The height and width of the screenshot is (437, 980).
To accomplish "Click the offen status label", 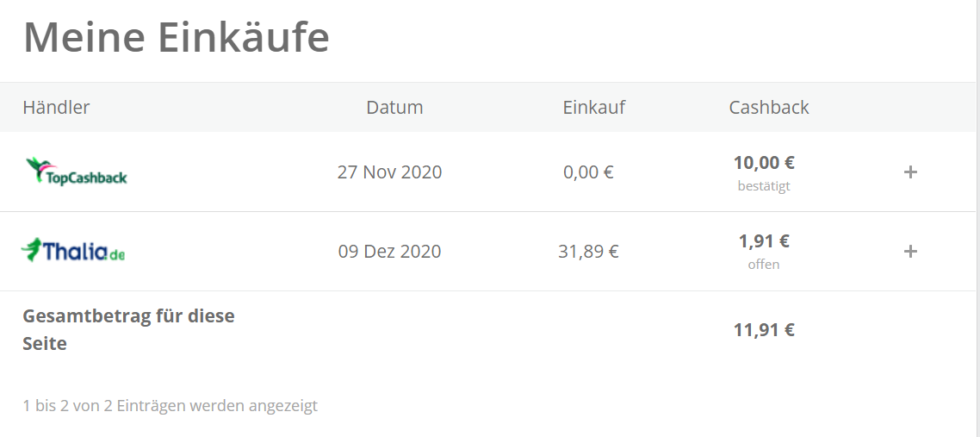I will (764, 265).
